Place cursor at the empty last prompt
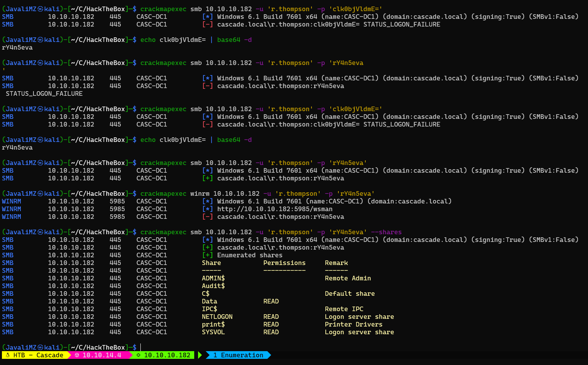588x365 pixels. tap(141, 347)
